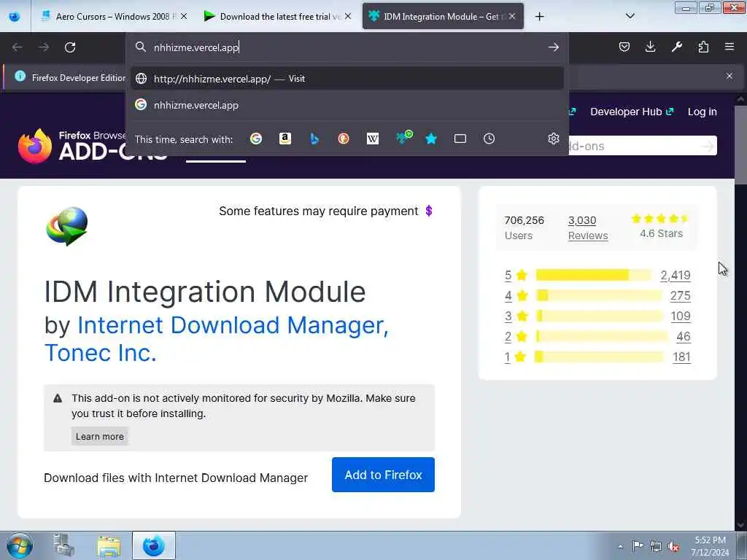Search this time with Google
This screenshot has height=560, width=747.
click(x=256, y=139)
